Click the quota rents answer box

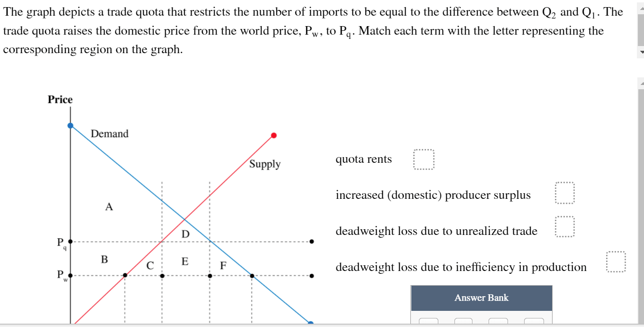423,160
